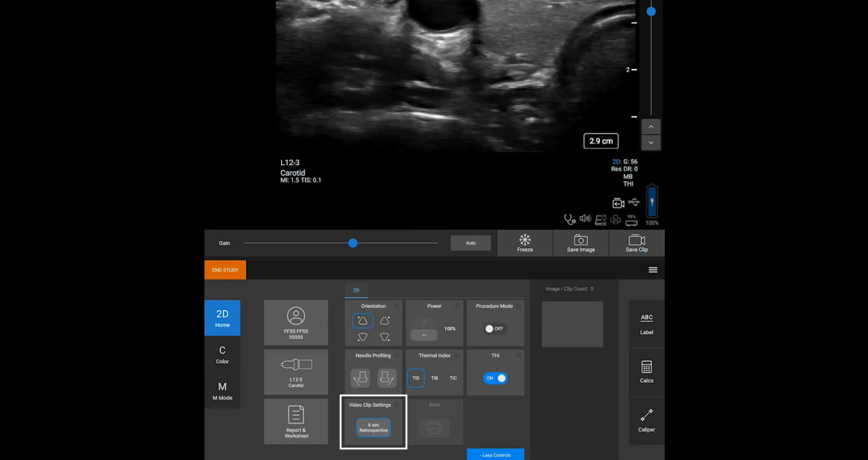The width and height of the screenshot is (868, 460).
Task: Switch to M Mode tab
Action: click(x=222, y=391)
